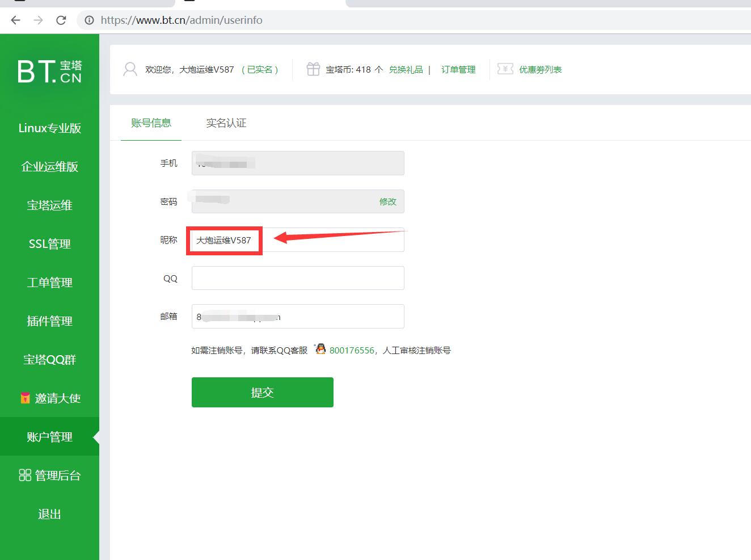Open Linux专业版 in sidebar

(x=49, y=128)
